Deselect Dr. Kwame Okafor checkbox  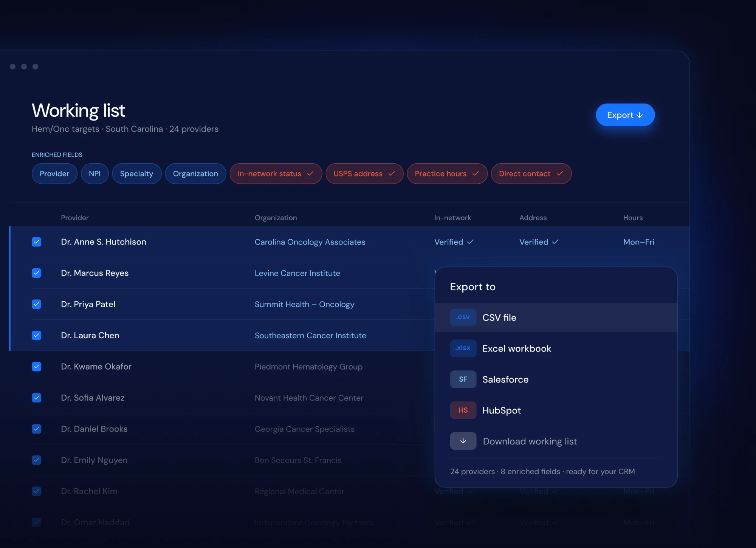[37, 367]
